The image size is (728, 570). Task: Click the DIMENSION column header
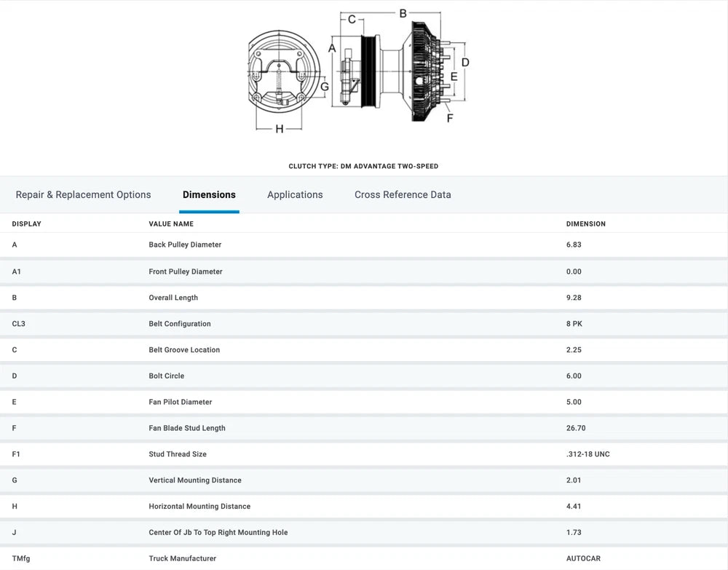click(585, 223)
